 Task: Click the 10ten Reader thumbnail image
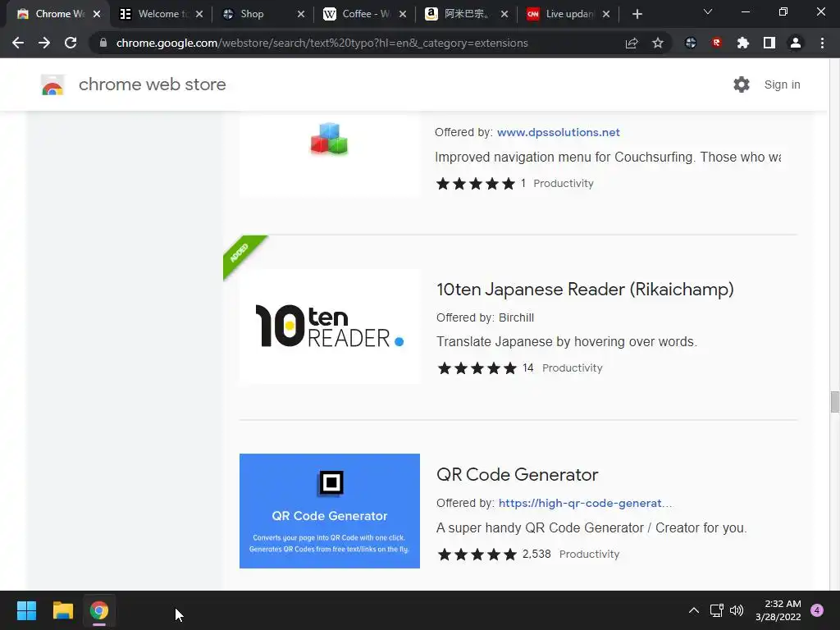coord(330,326)
